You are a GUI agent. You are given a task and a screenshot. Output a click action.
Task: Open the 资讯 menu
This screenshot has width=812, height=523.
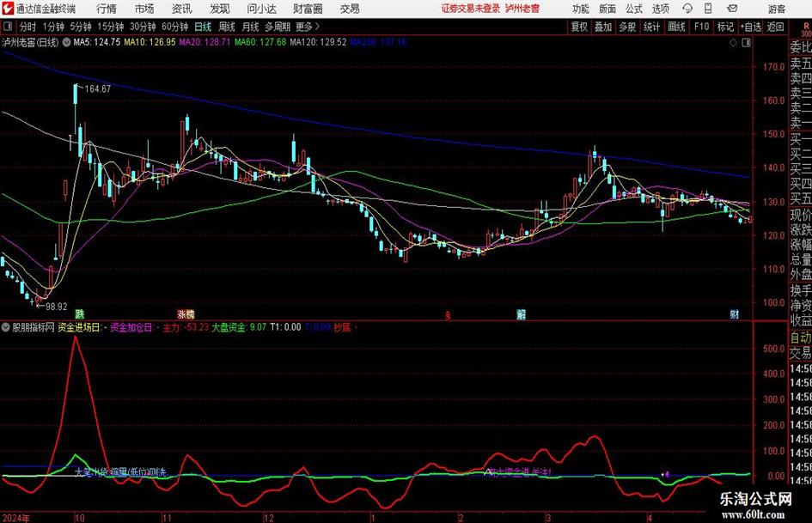[182, 9]
